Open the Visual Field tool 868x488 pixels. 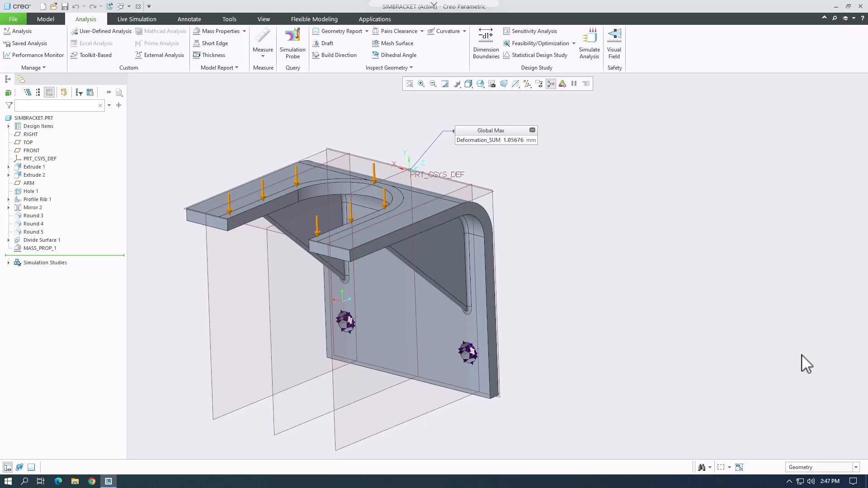(614, 43)
